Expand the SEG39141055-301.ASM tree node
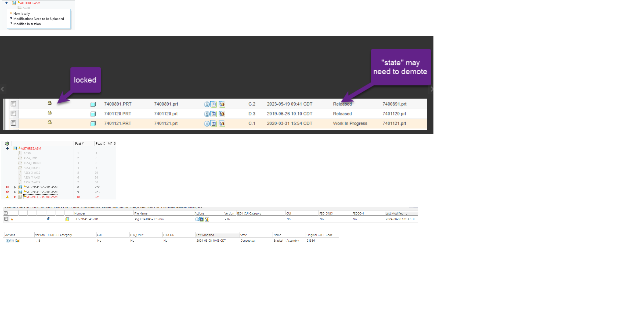The width and height of the screenshot is (644, 327). coord(15,192)
